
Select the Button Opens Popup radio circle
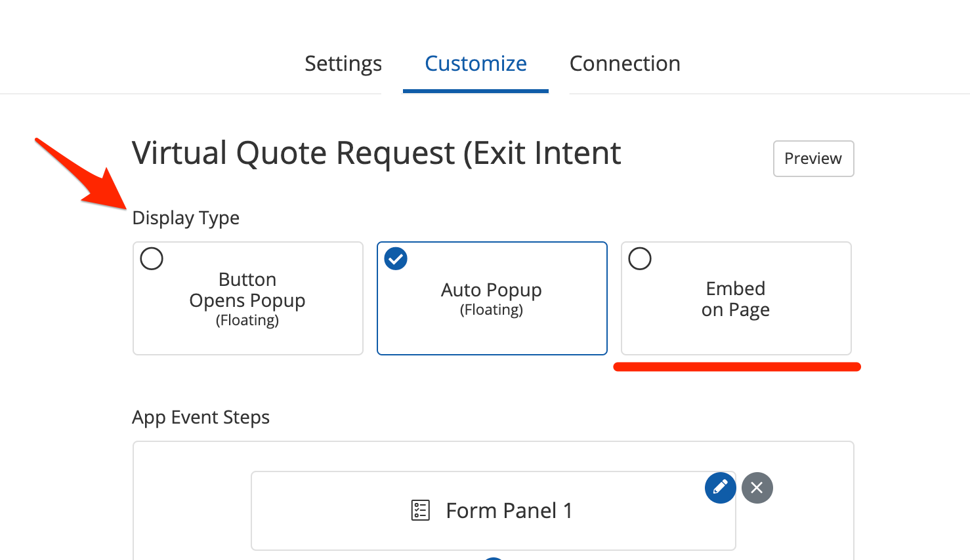(x=152, y=258)
